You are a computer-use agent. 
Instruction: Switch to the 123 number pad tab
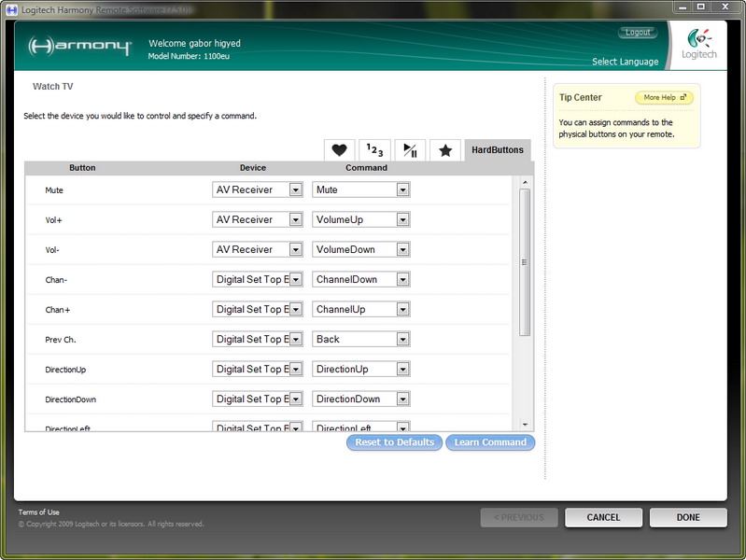click(374, 150)
